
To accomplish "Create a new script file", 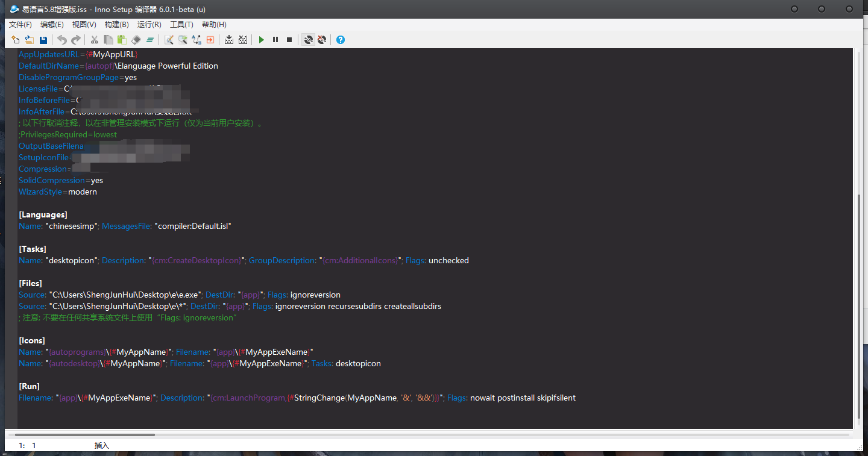I will [x=16, y=40].
